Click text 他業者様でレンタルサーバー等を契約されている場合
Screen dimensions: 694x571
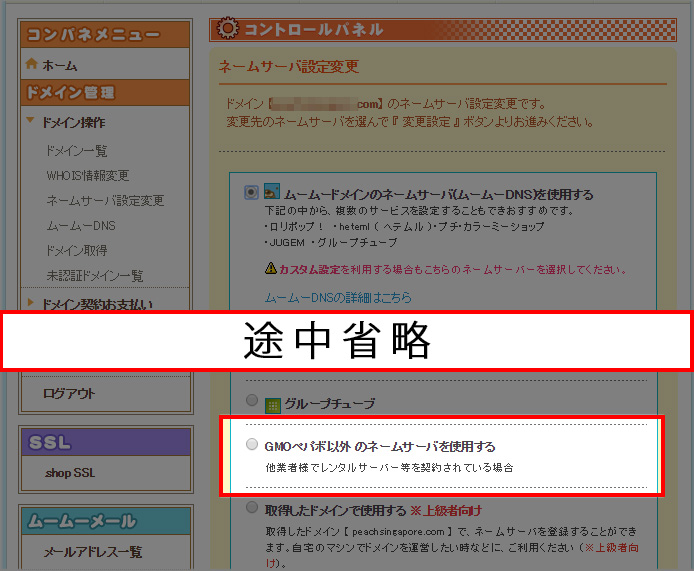click(x=389, y=467)
